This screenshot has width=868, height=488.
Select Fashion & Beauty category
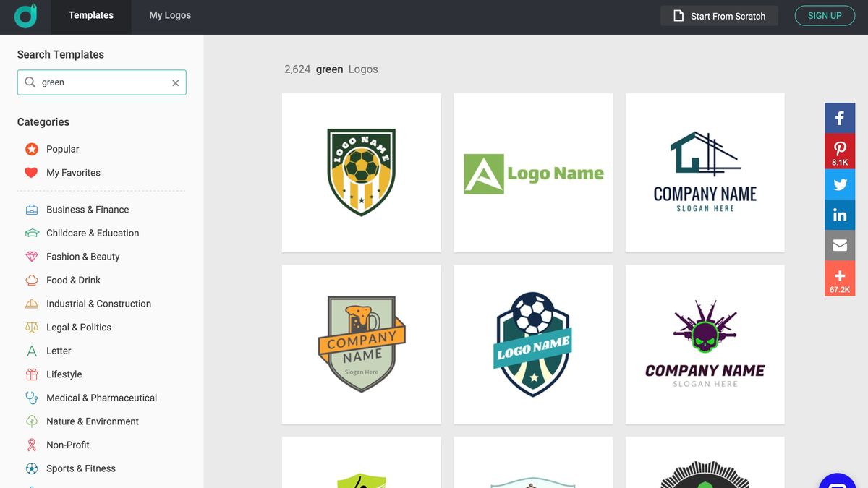[x=83, y=257]
